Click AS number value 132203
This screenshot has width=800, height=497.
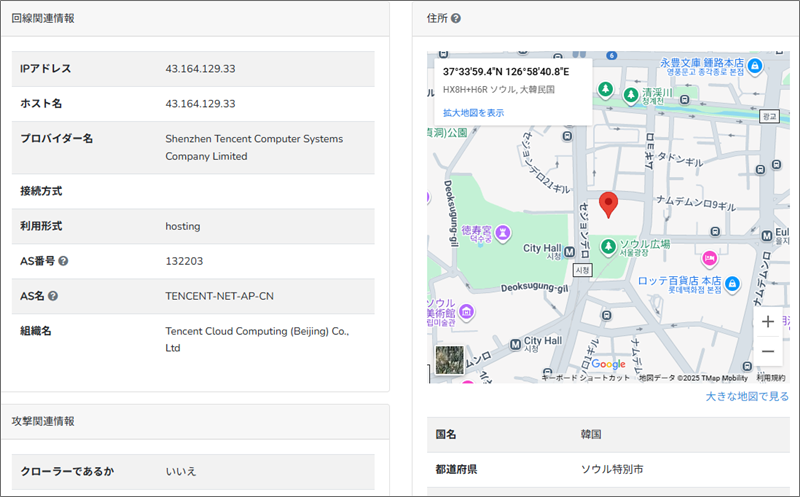pos(184,261)
